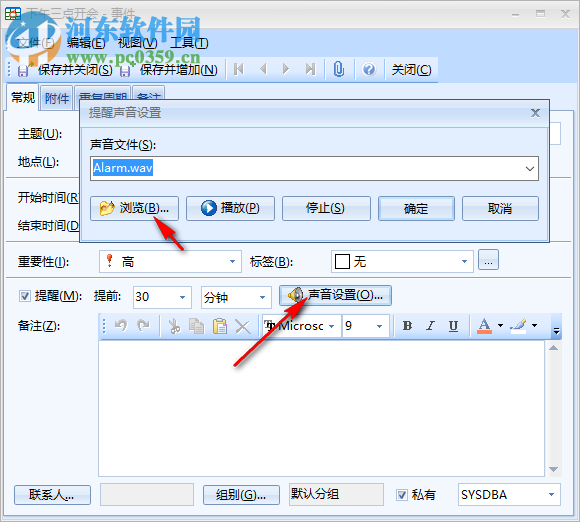Image resolution: width=580 pixels, height=522 pixels.
Task: Click the redo icon in notes toolbar
Action: point(143,326)
